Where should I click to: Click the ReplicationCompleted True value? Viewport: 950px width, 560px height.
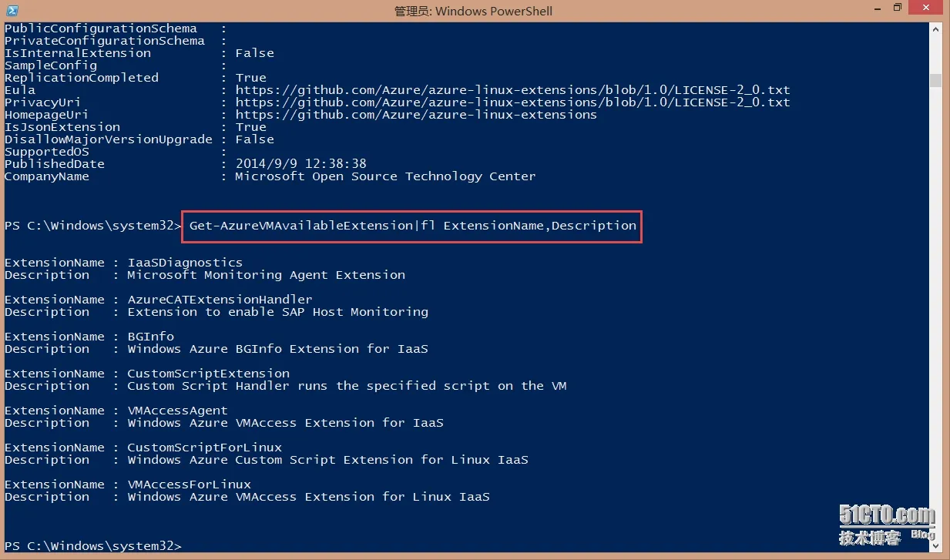coord(250,78)
